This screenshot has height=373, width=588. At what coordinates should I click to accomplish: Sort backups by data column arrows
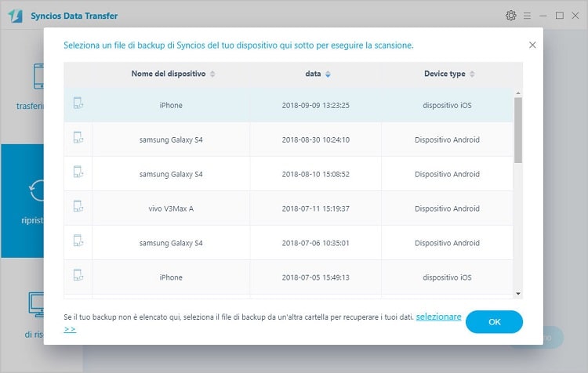click(328, 74)
